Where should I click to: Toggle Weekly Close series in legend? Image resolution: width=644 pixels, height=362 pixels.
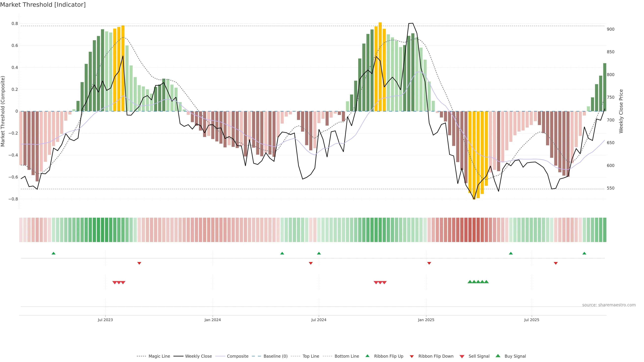pos(198,356)
